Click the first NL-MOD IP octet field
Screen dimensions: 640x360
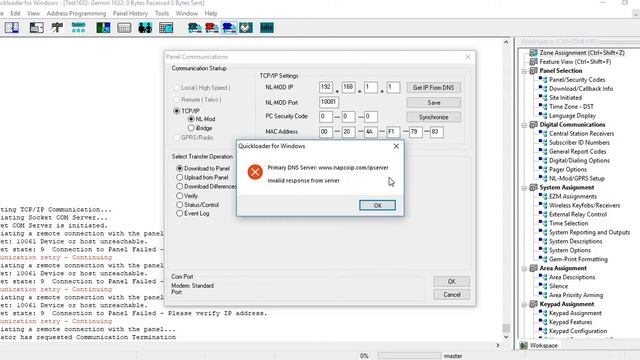coord(326,87)
